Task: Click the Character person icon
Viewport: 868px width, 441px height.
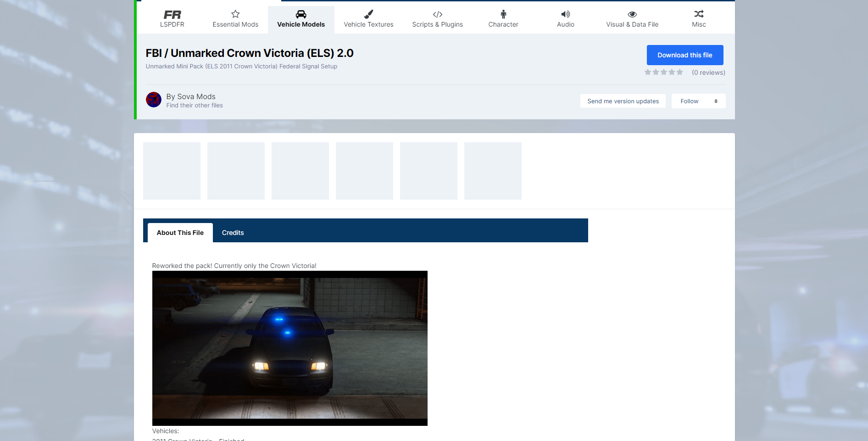Action: (x=503, y=14)
